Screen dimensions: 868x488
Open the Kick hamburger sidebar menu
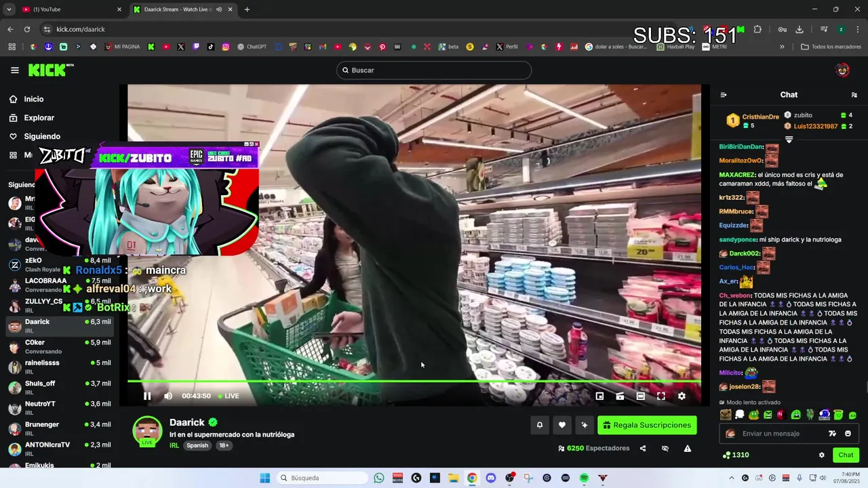coord(15,70)
